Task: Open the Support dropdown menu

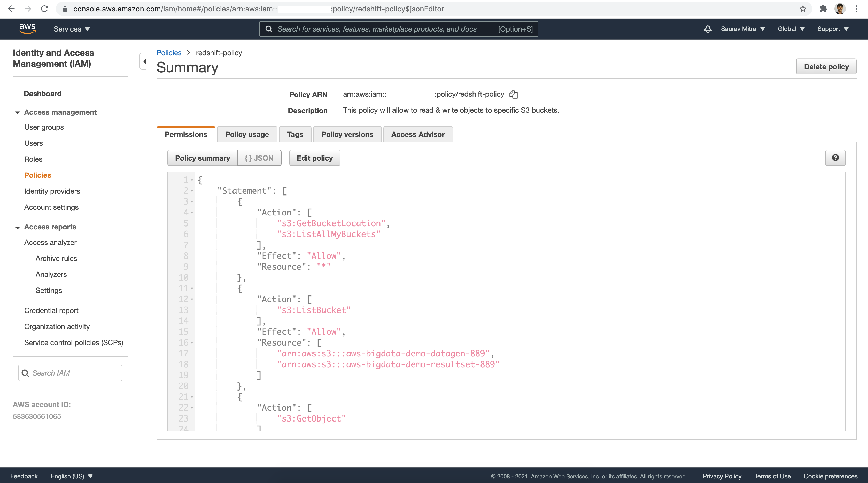Action: pos(833,29)
